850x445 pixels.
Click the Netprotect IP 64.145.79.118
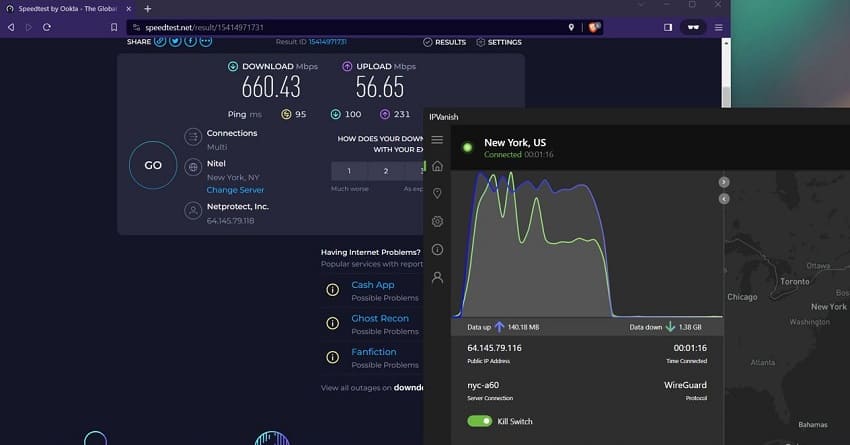[x=230, y=221]
